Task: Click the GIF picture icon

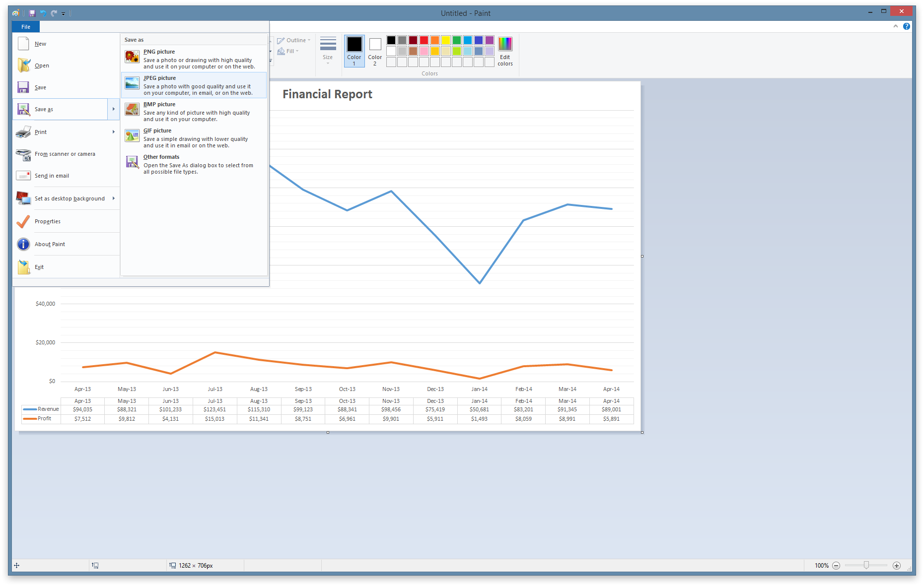Action: [x=132, y=135]
